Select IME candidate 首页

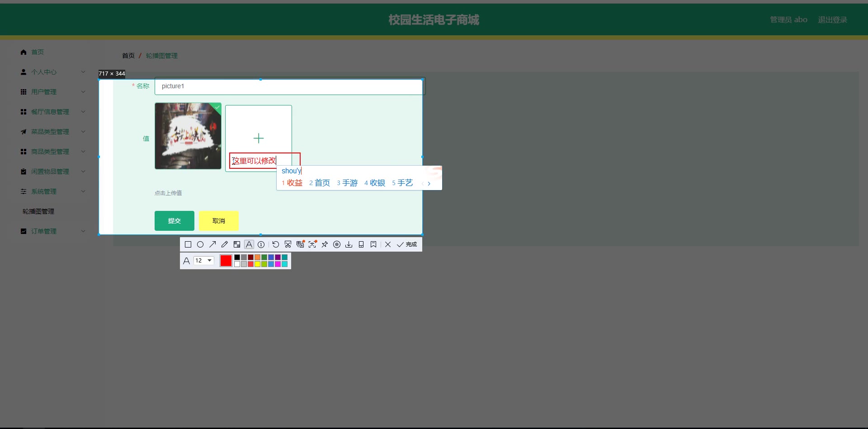pos(320,183)
